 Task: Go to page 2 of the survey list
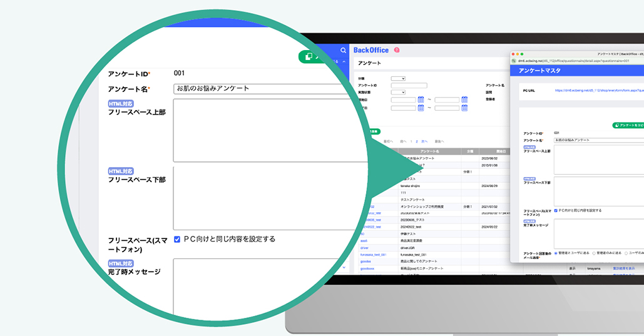click(x=416, y=141)
